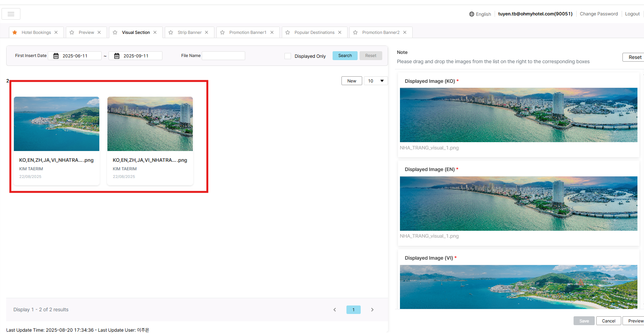Screen dimensions: 644x334
Task: Click the star icon on Hotel Bookings tab
Action: click(x=15, y=32)
